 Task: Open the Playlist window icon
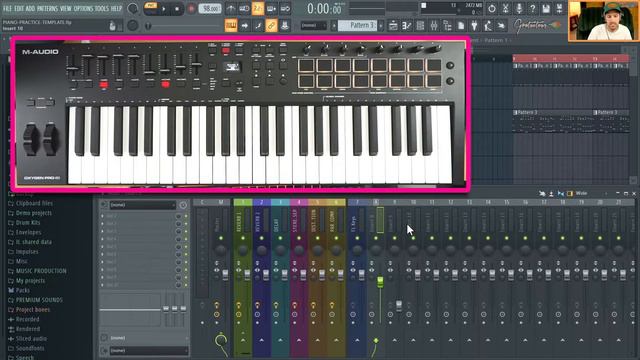point(393,26)
